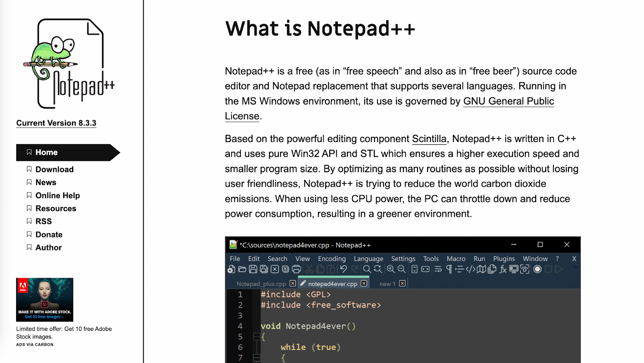Toggle the Document Map icon
This screenshot has width=644, height=363.
pos(481,269)
